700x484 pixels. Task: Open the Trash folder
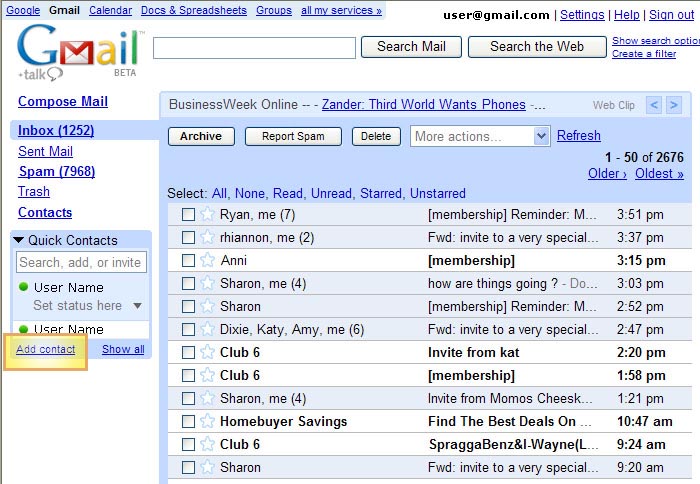tap(34, 192)
